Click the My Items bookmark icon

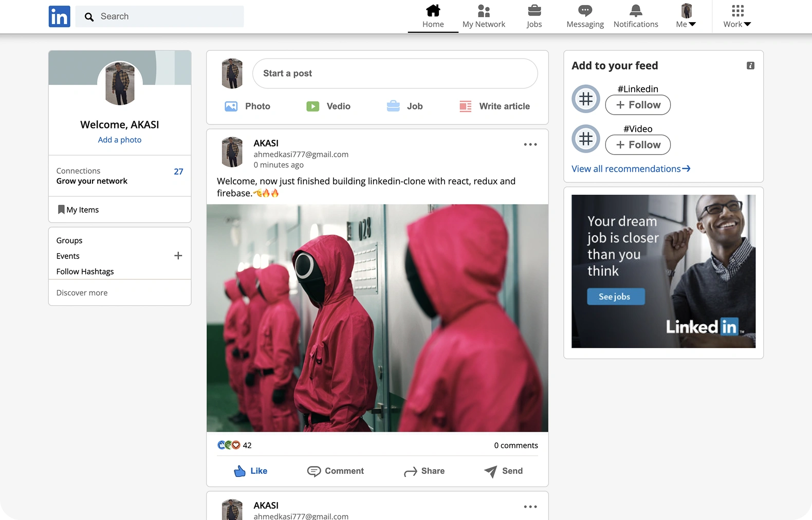(61, 209)
